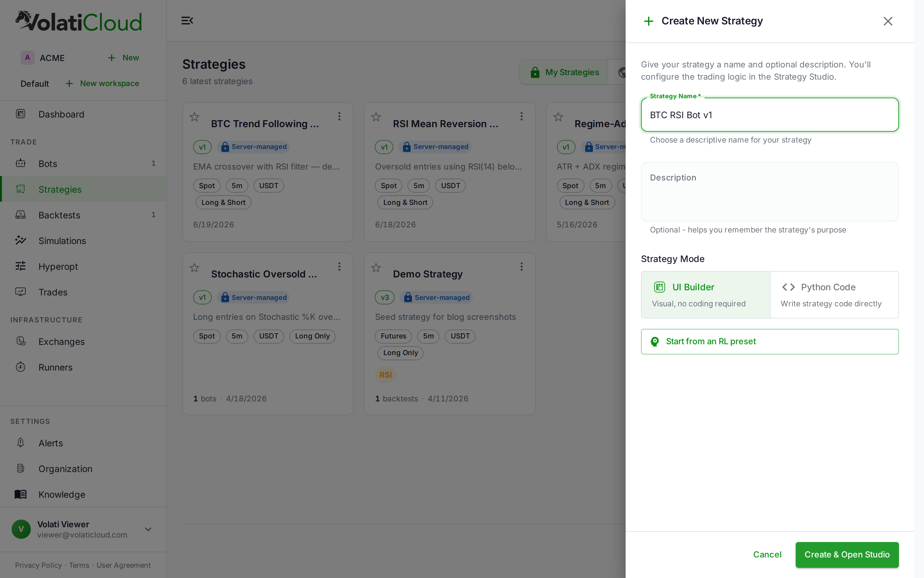Screen dimensions: 924x578
Task: Select Strategies in the sidebar
Action: coord(83,189)
